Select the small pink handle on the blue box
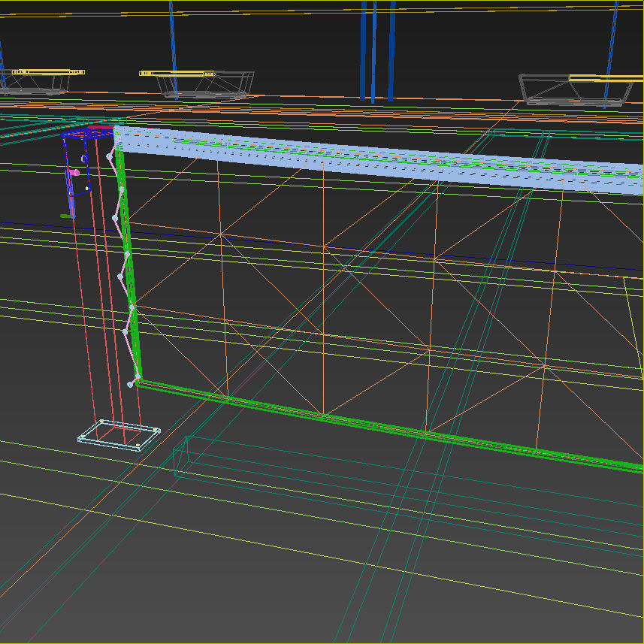The height and width of the screenshot is (644, 644). tap(74, 173)
